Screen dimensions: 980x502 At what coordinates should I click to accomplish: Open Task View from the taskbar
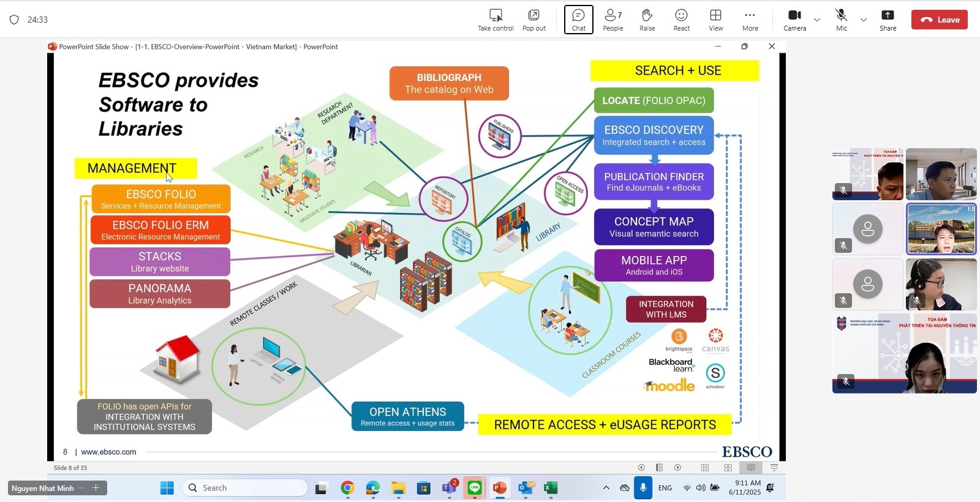[321, 488]
